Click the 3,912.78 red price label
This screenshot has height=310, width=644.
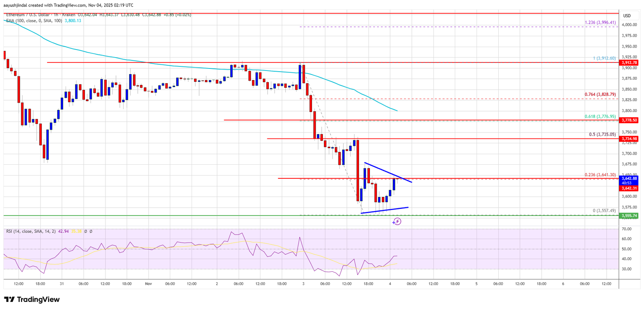pos(629,63)
